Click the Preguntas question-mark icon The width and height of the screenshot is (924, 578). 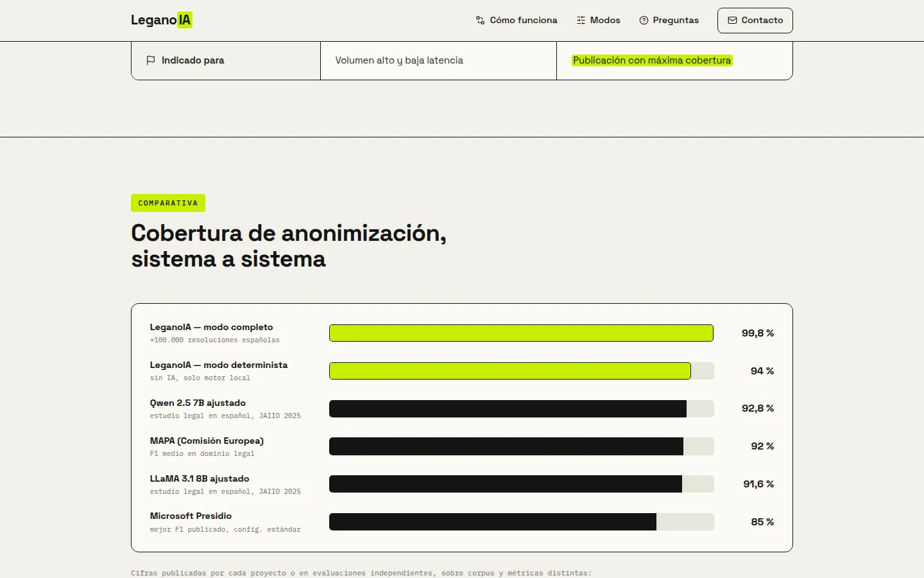tap(644, 21)
